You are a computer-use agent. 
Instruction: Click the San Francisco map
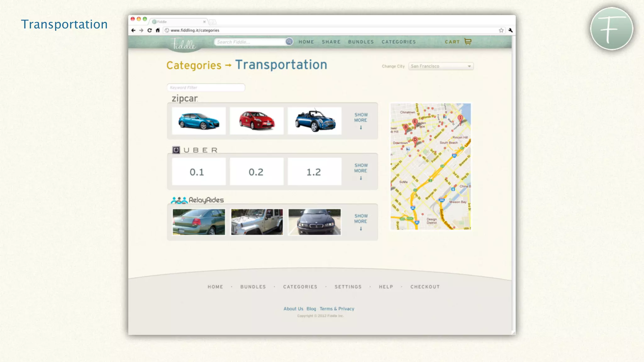(x=431, y=167)
